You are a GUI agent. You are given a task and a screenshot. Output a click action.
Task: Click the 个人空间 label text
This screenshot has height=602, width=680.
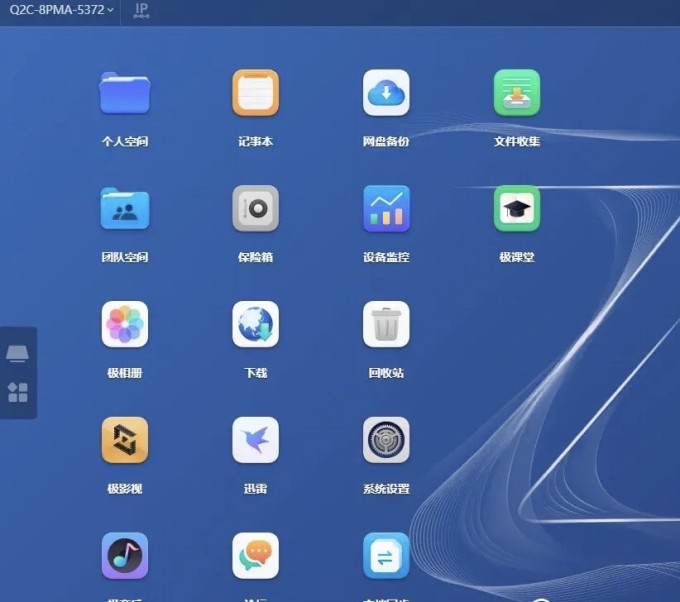(125, 141)
